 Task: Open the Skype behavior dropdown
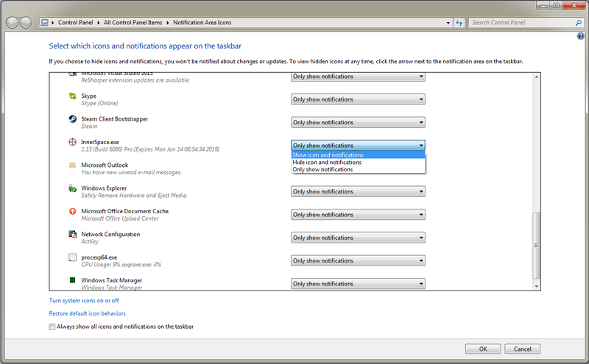[x=358, y=99]
